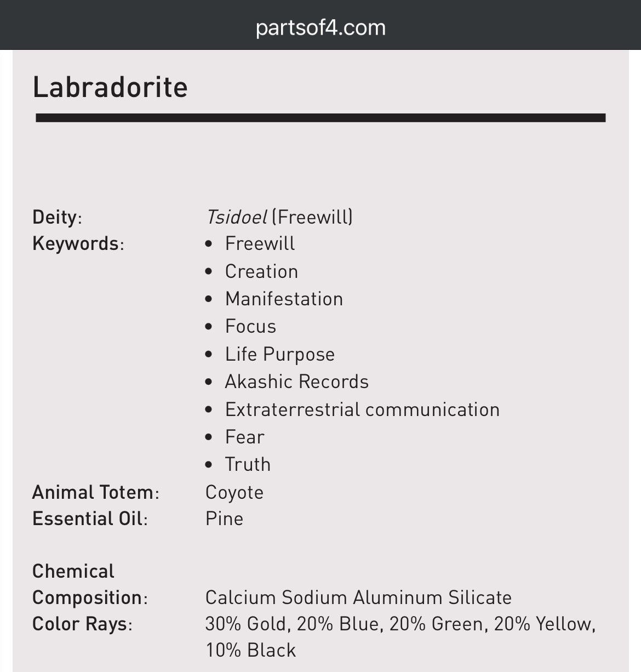Image resolution: width=641 pixels, height=672 pixels.
Task: Select the Life Purpose keyword
Action: [x=279, y=354]
